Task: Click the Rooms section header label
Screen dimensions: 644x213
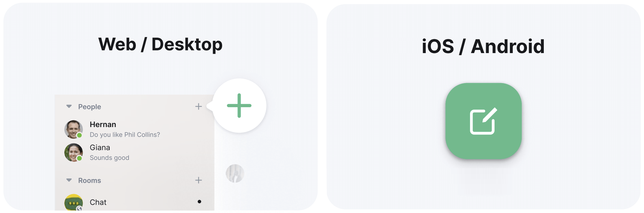Action: pyautogui.click(x=89, y=181)
